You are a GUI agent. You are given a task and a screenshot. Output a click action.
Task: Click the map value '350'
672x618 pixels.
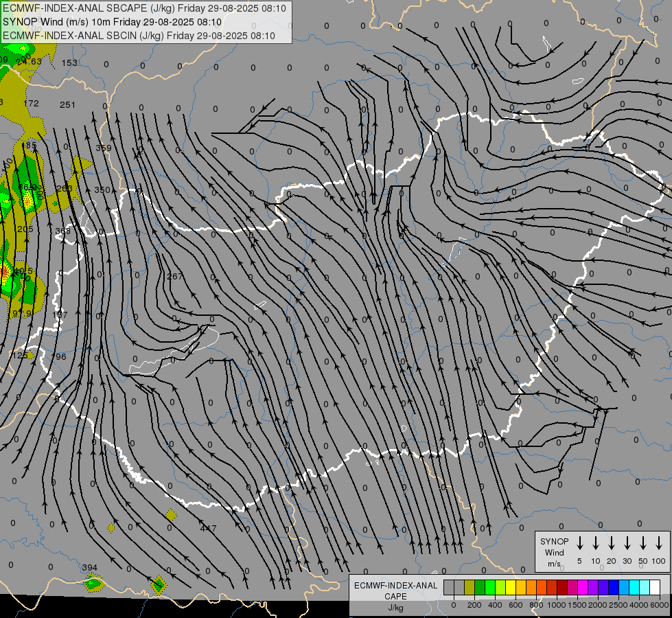(102, 190)
